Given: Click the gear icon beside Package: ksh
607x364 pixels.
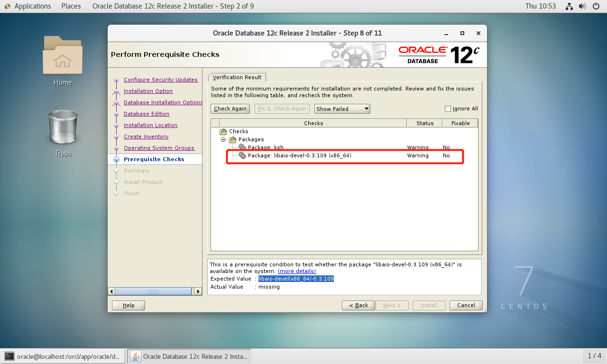Looking at the screenshot, I should [x=242, y=147].
